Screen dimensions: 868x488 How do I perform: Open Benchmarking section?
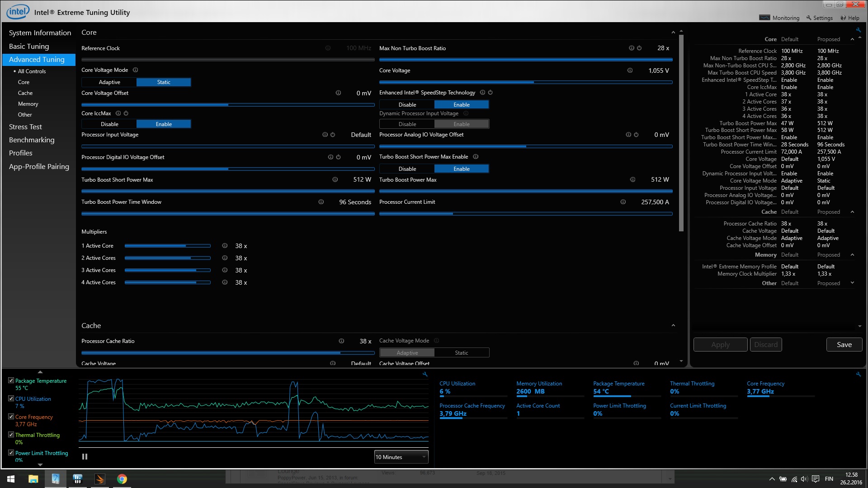[x=32, y=140]
